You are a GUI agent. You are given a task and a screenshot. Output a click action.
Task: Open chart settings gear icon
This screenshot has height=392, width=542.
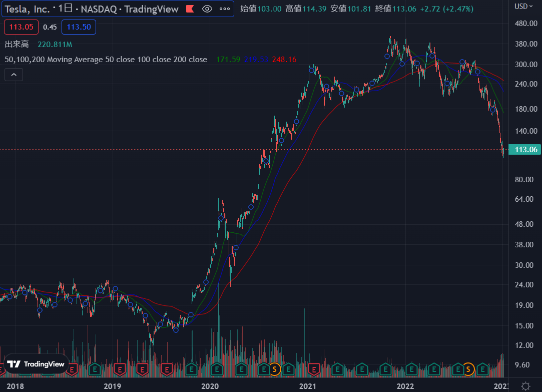526,386
